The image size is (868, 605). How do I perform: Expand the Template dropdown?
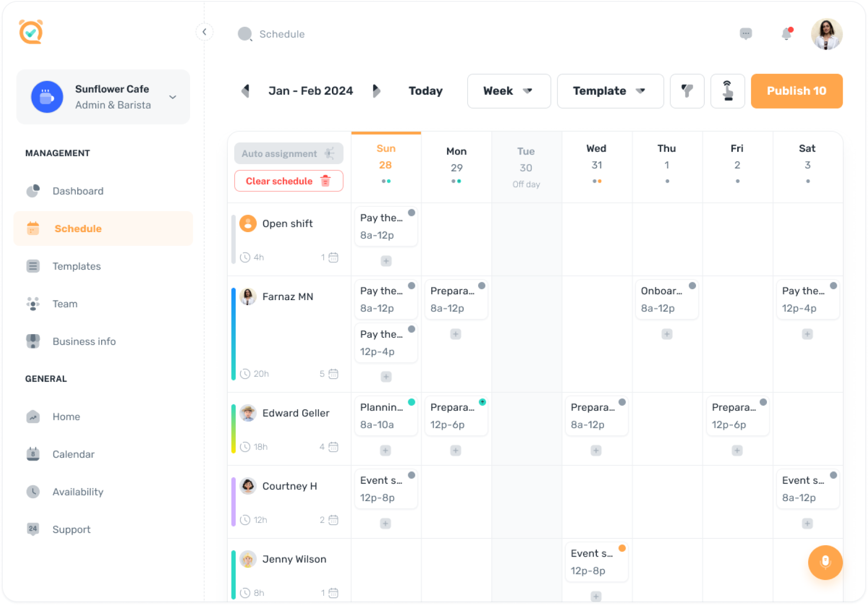[x=610, y=91]
